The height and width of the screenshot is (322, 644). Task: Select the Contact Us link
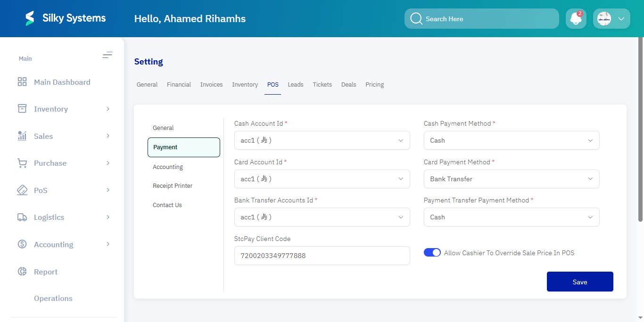click(167, 205)
